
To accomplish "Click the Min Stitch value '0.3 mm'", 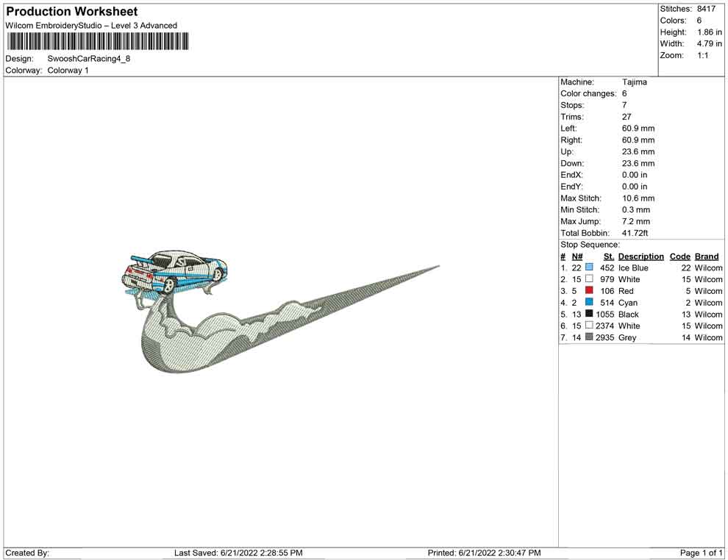I will tap(636, 209).
